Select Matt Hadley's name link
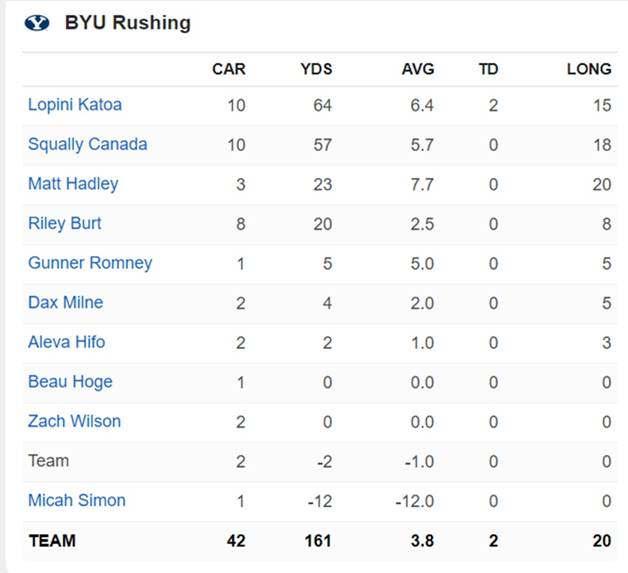Viewport: 628px width, 573px height. click(x=73, y=183)
